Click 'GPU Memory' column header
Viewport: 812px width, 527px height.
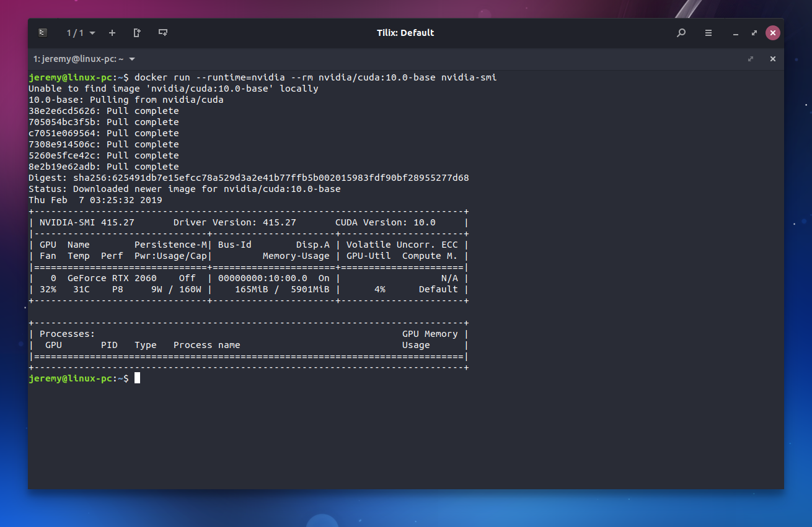click(430, 334)
